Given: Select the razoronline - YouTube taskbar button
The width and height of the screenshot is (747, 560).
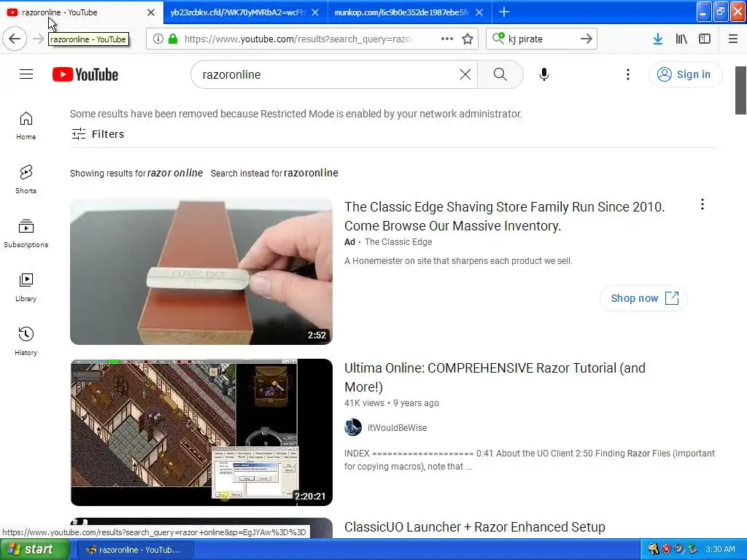Looking at the screenshot, I should tap(134, 550).
